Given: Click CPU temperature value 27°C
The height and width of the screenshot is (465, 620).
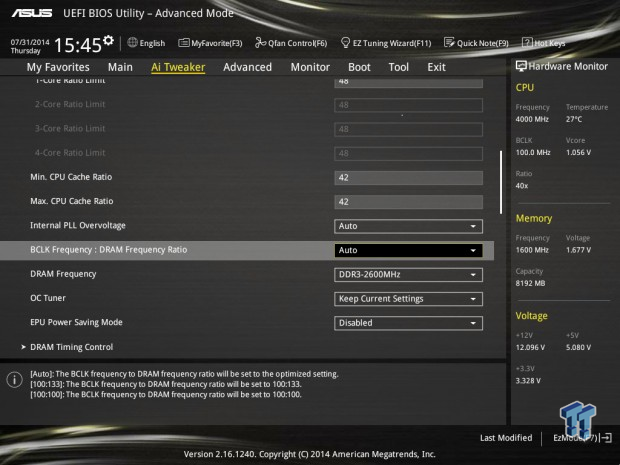Looking at the screenshot, I should [x=574, y=119].
